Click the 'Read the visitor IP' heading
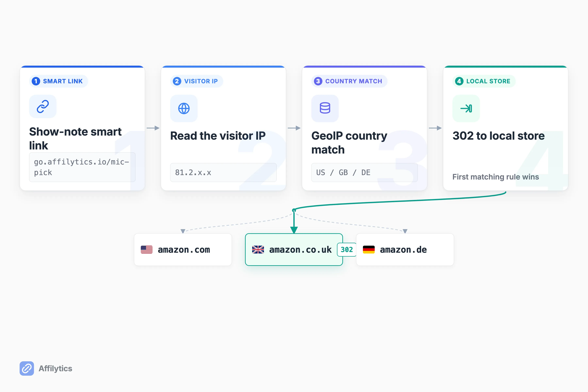The image size is (588, 392). click(x=218, y=136)
